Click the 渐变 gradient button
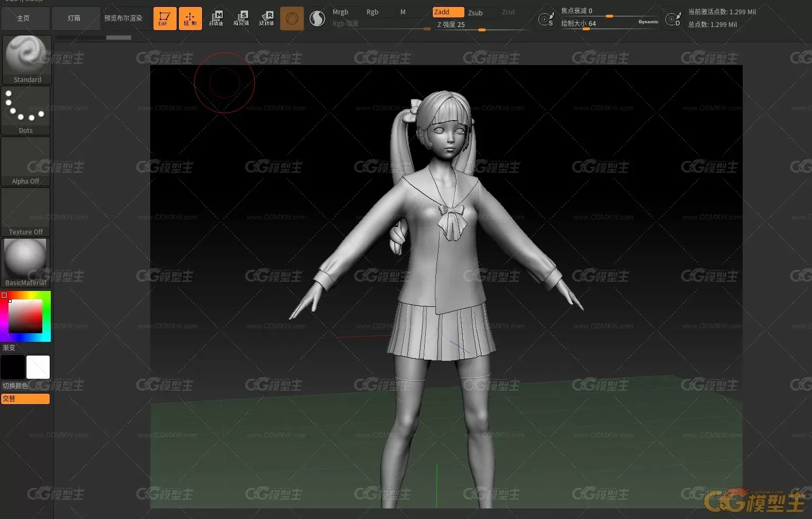 (x=9, y=348)
